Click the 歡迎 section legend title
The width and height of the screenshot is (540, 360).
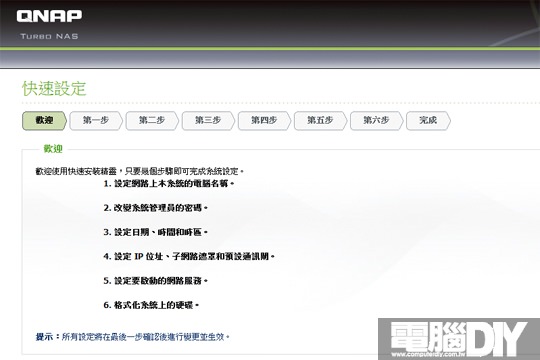coord(53,149)
